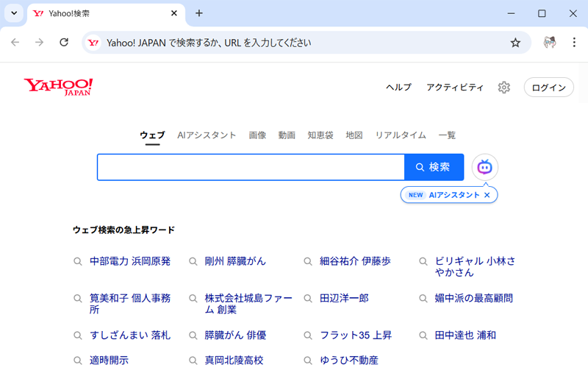Open trending word 株式会社城島ファーム 創業

point(248,304)
